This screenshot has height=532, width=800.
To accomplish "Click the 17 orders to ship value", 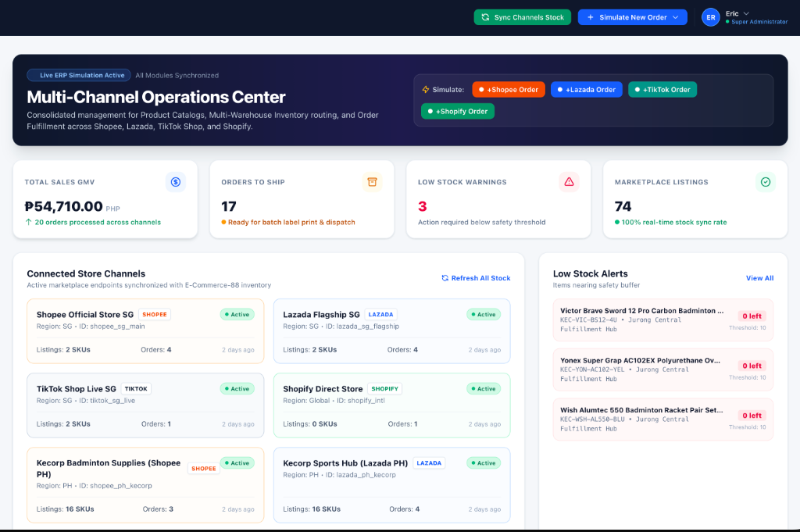I will tap(229, 206).
